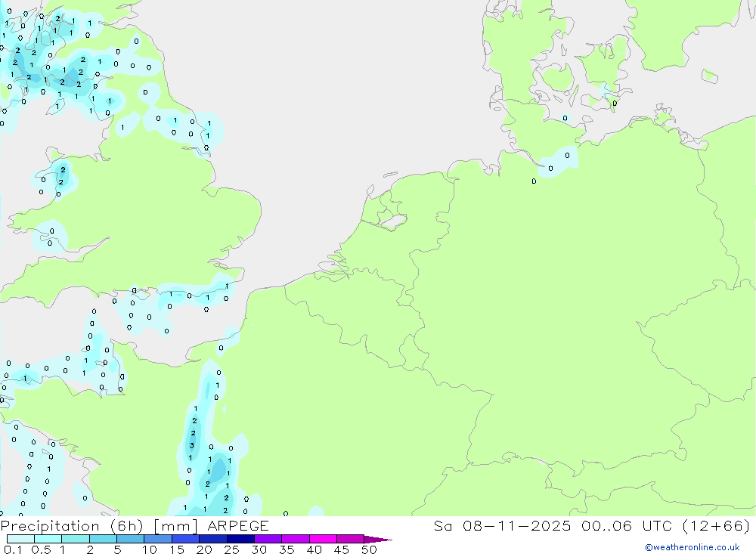Select the 0.1–0.5 mm legend swatch
The height and width of the screenshot is (554, 756).
pos(20,539)
